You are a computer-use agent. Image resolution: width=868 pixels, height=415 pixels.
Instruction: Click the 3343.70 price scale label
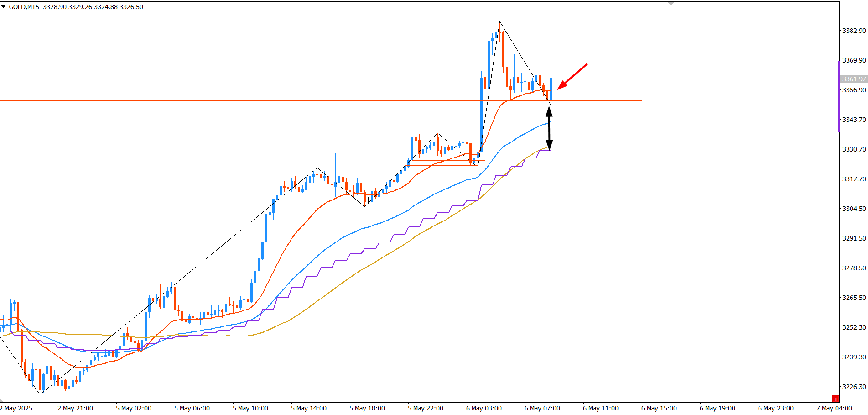pyautogui.click(x=854, y=120)
